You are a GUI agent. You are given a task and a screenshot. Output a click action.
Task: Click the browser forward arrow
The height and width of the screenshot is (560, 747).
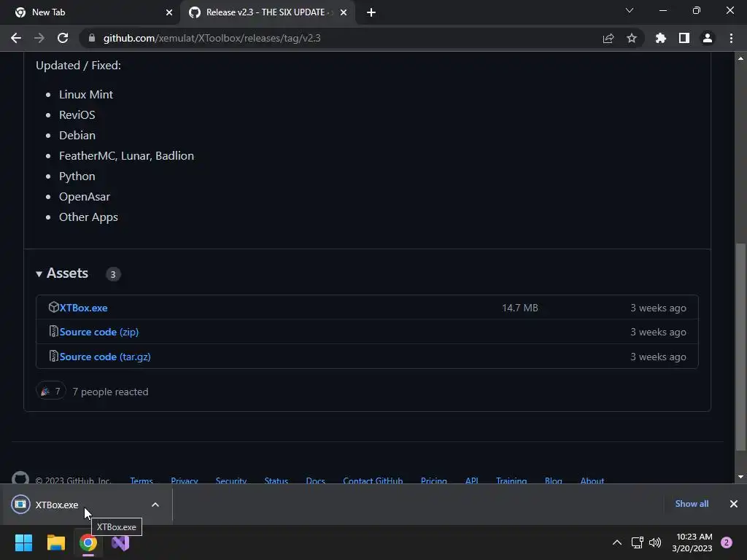[x=39, y=38]
